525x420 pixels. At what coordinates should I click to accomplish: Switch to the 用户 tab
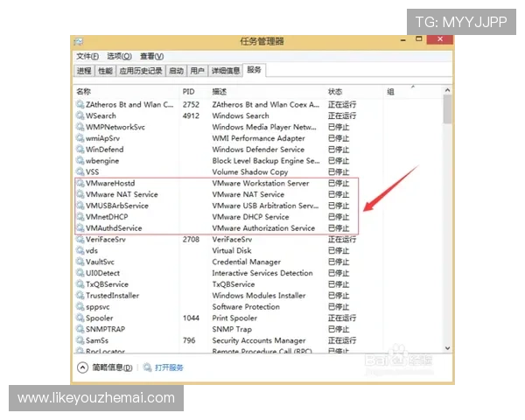tap(197, 71)
